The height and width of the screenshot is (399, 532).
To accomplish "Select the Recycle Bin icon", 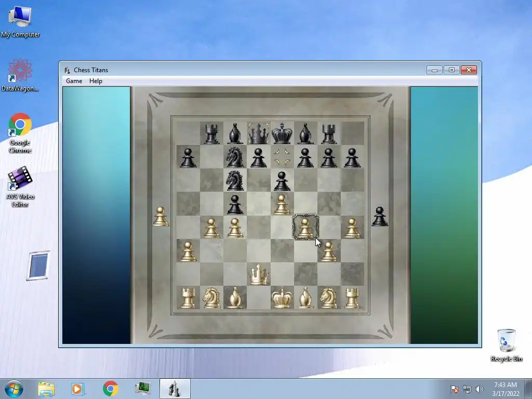I will coord(506,345).
